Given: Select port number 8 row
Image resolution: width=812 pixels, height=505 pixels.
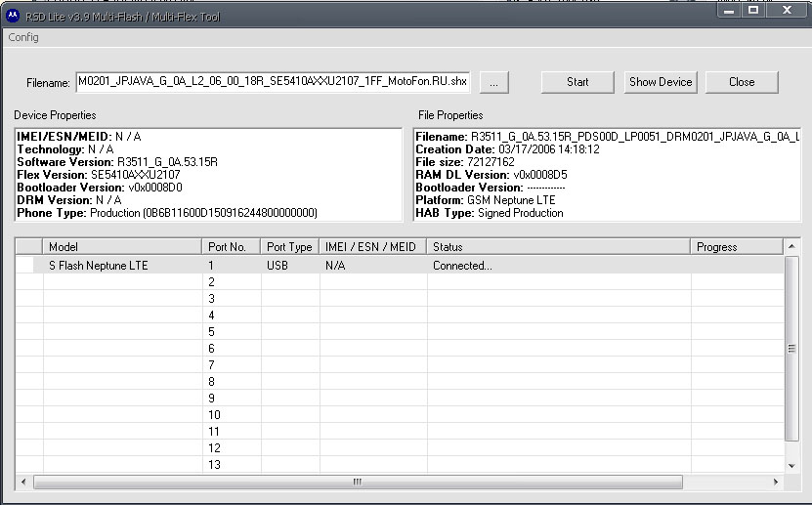Looking at the screenshot, I should pos(400,381).
